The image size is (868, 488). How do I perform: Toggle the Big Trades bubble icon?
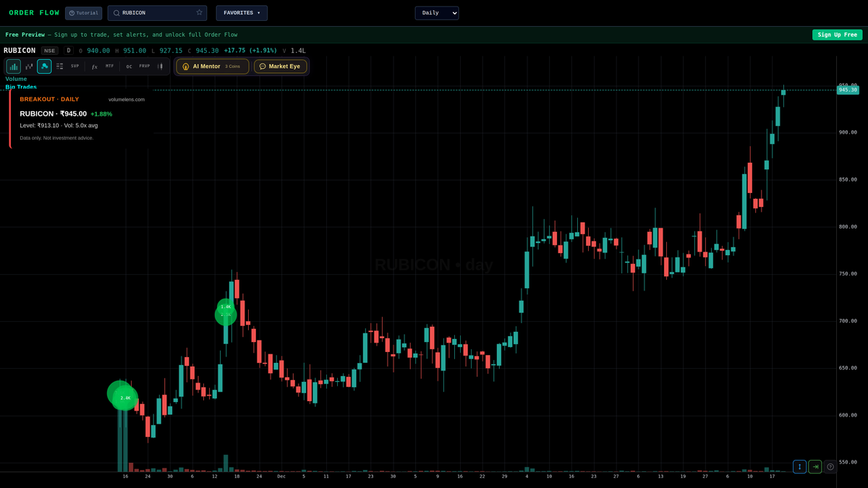pyautogui.click(x=44, y=66)
